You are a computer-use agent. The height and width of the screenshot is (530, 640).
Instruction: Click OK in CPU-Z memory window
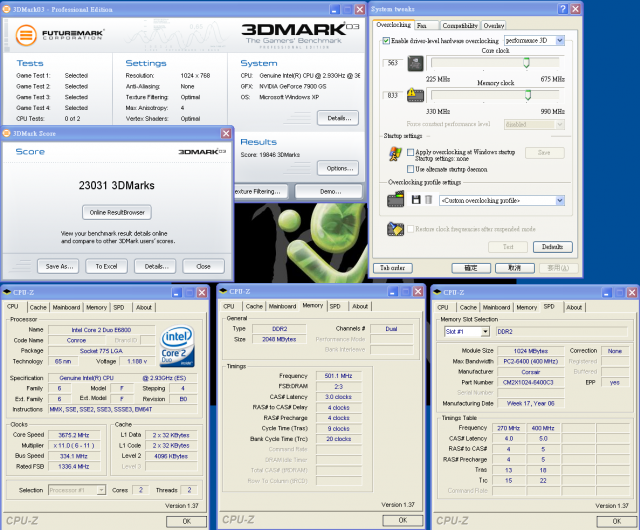pos(402,520)
